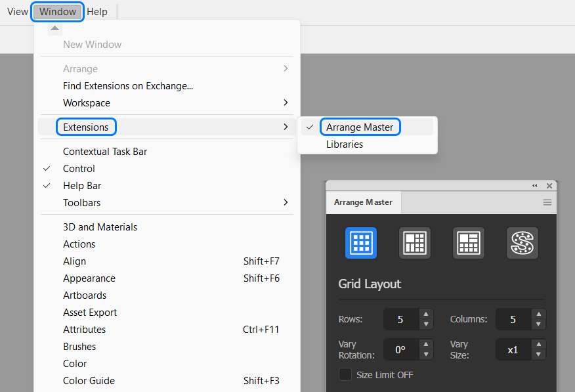The width and height of the screenshot is (575, 392).
Task: Select the second layout mode icon with tall left column
Action: [415, 243]
